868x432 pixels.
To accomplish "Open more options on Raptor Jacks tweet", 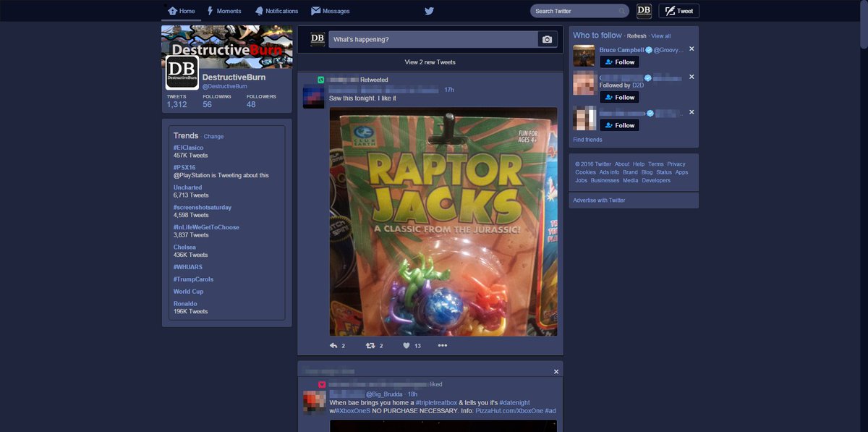I will click(443, 346).
